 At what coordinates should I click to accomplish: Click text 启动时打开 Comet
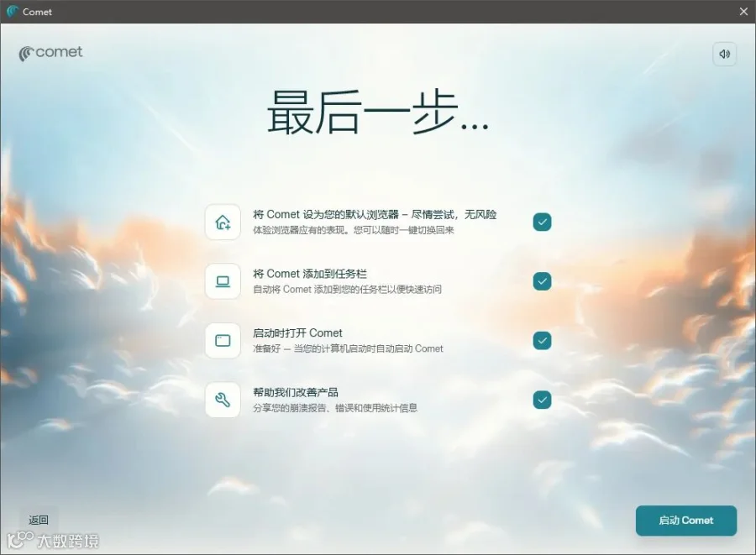(297, 332)
